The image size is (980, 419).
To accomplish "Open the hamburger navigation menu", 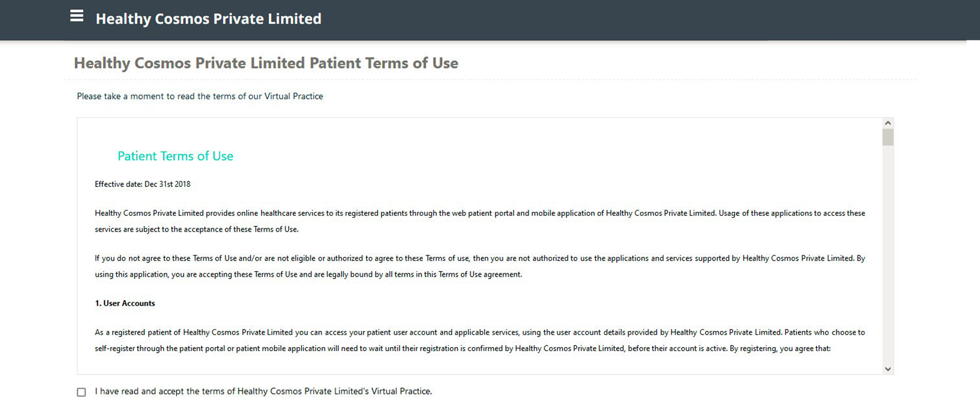I will 77,16.
